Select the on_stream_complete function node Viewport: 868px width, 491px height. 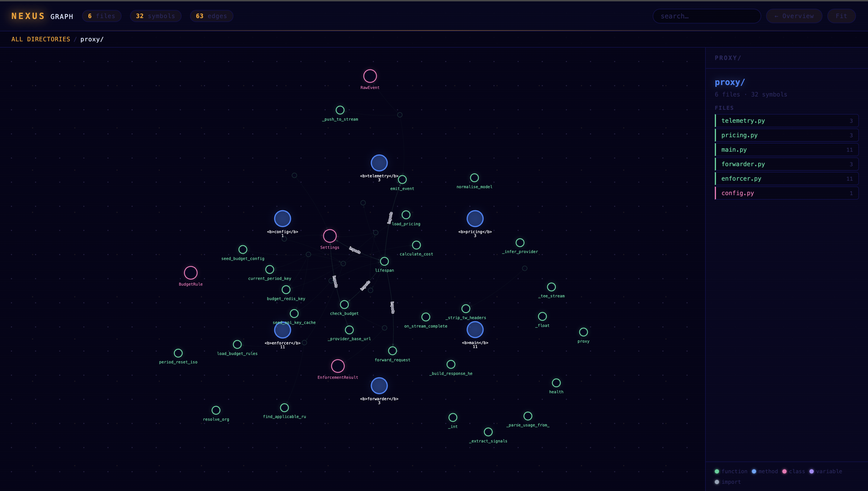pos(426,317)
